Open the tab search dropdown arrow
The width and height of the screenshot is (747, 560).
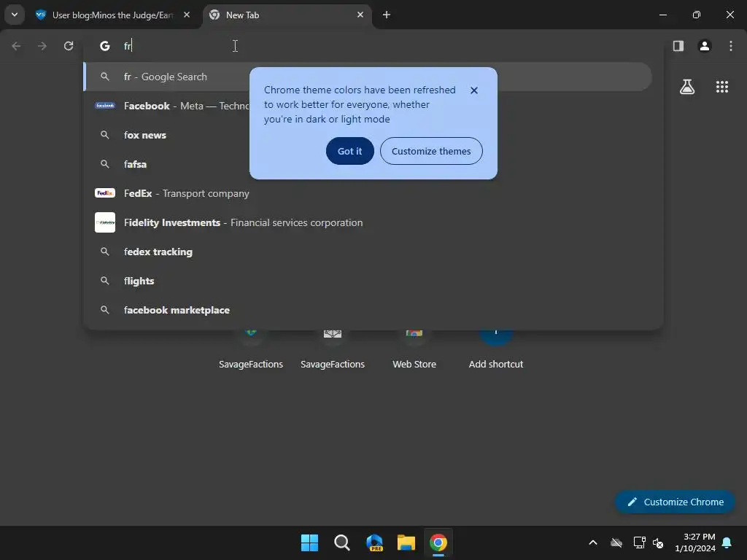(x=15, y=15)
